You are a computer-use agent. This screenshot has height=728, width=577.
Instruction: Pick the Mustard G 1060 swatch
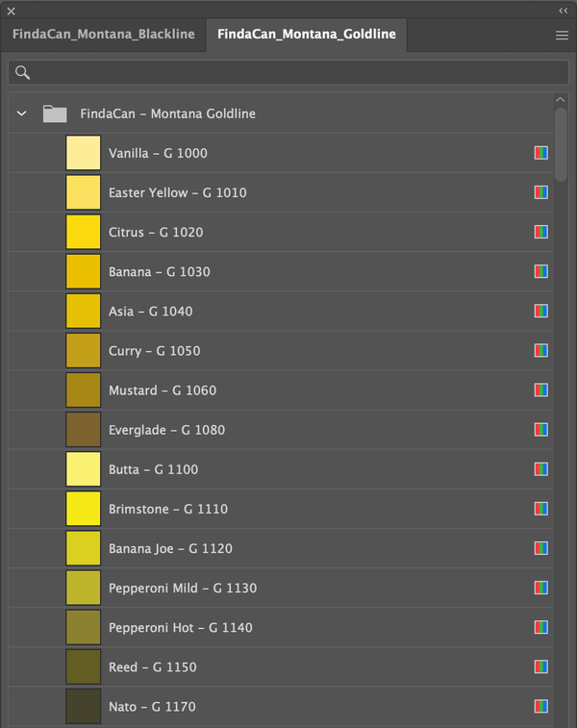point(84,390)
